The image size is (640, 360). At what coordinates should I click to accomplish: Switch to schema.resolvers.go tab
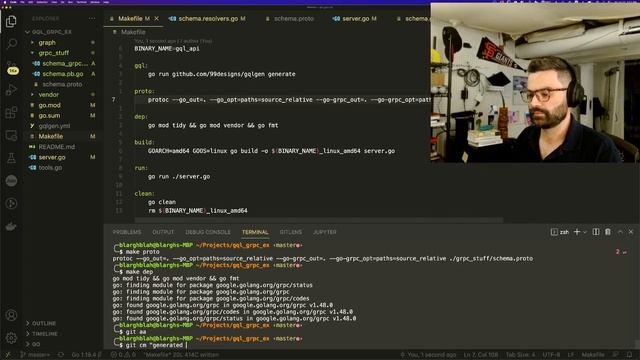tap(207, 18)
